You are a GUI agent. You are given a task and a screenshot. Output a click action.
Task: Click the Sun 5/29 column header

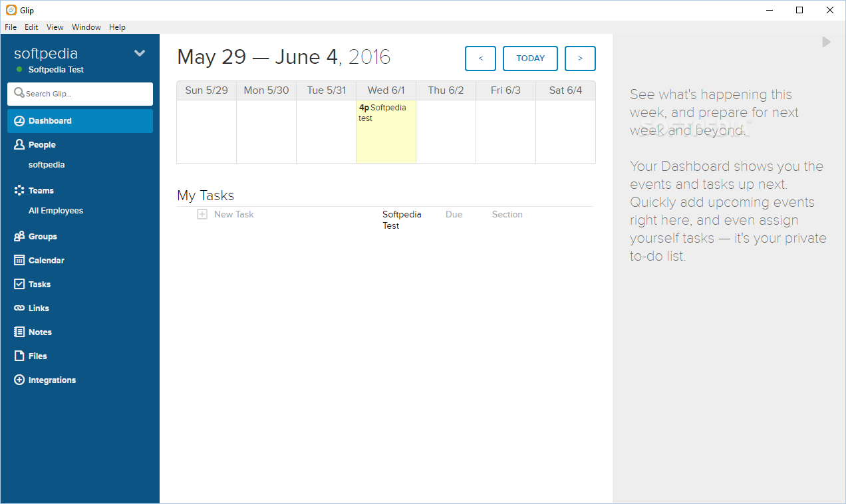207,90
